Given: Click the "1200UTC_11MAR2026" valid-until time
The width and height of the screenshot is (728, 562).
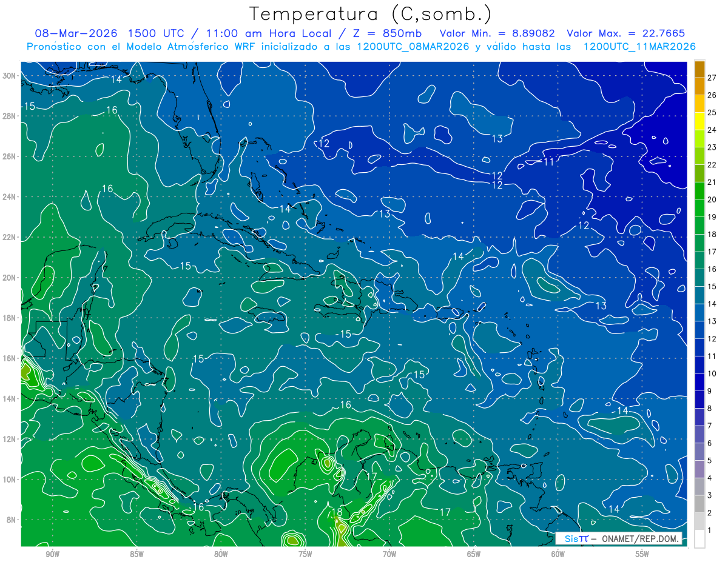Looking at the screenshot, I should click(638, 47).
